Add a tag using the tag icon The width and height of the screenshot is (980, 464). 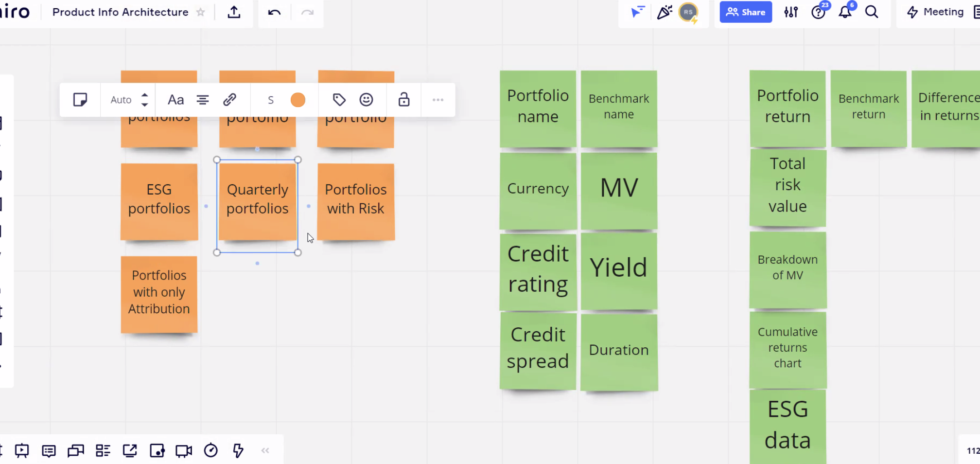[x=339, y=100]
